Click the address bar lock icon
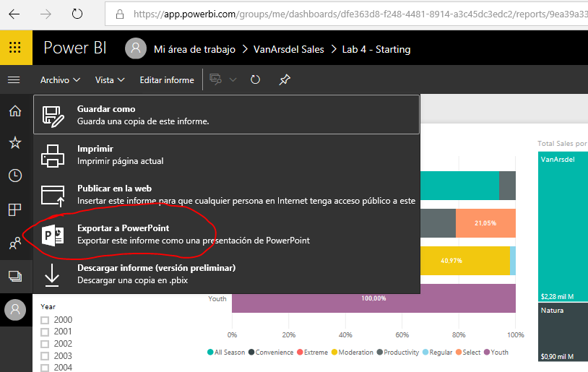Screen dimensions: 588x372 (x=120, y=14)
